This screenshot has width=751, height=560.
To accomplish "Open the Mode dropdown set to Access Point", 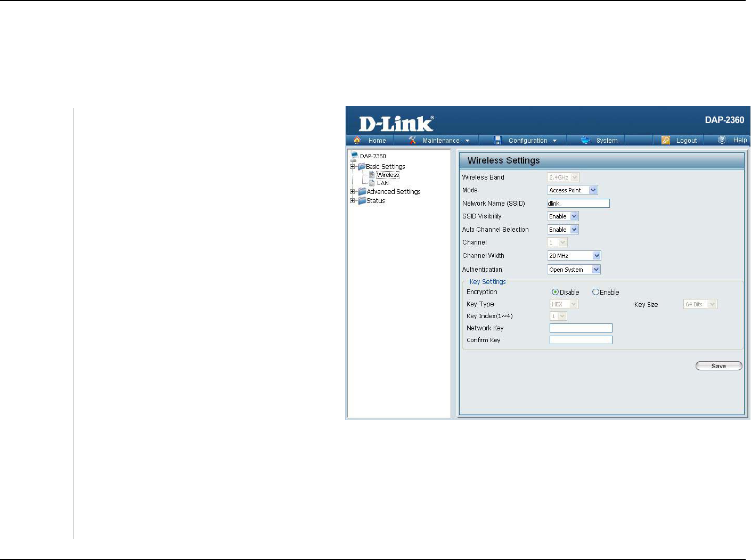I will (573, 190).
